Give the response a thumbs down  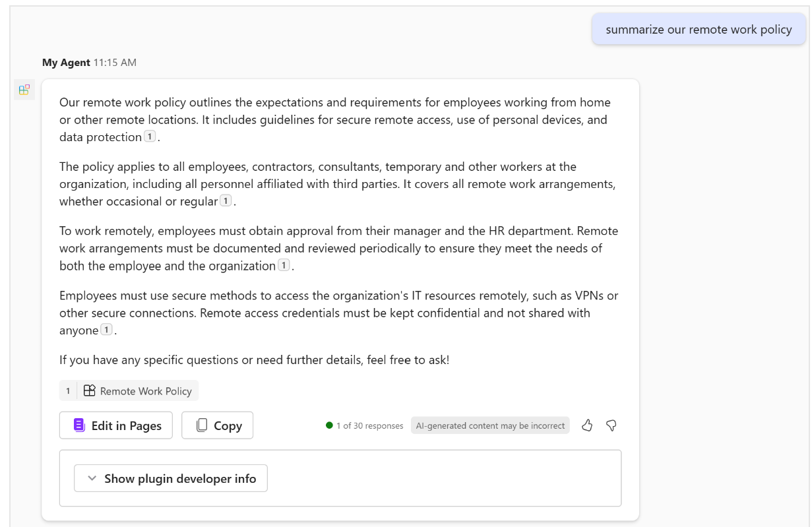click(611, 425)
